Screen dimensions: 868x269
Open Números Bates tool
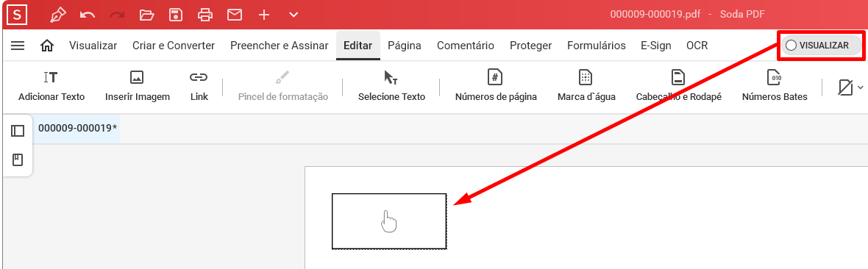775,86
